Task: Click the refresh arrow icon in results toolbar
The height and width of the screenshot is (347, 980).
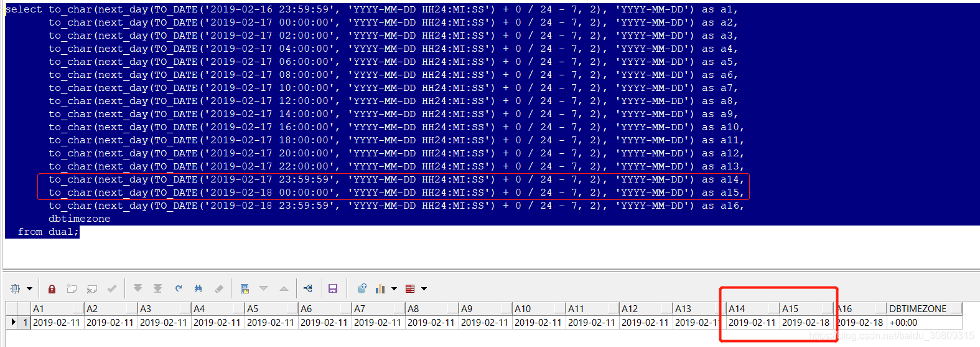Action: tap(179, 288)
